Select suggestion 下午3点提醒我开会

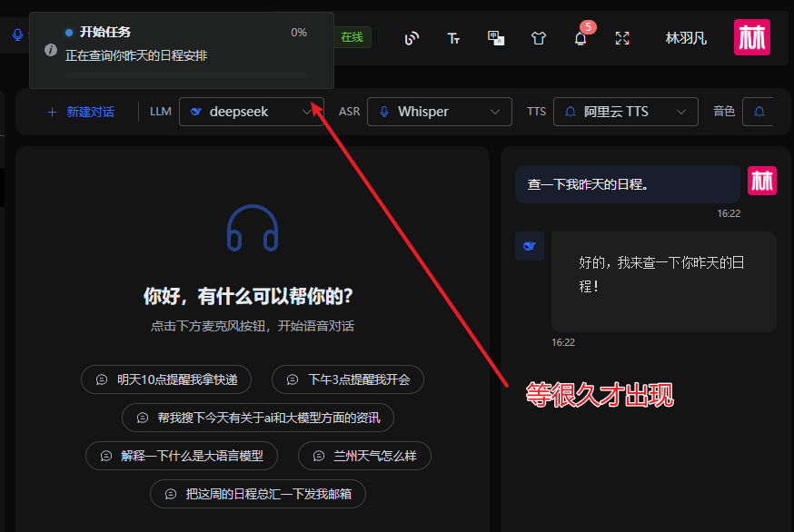tap(348, 379)
